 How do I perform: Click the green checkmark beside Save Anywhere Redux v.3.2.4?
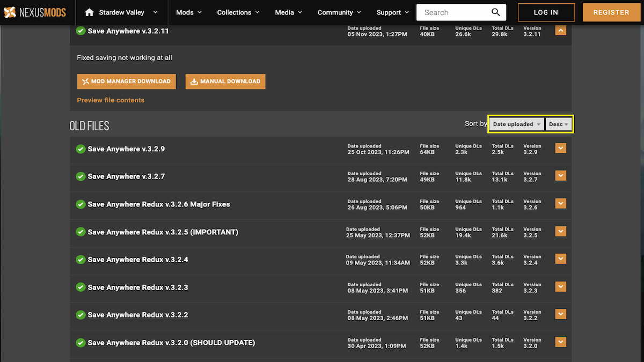pyautogui.click(x=80, y=260)
